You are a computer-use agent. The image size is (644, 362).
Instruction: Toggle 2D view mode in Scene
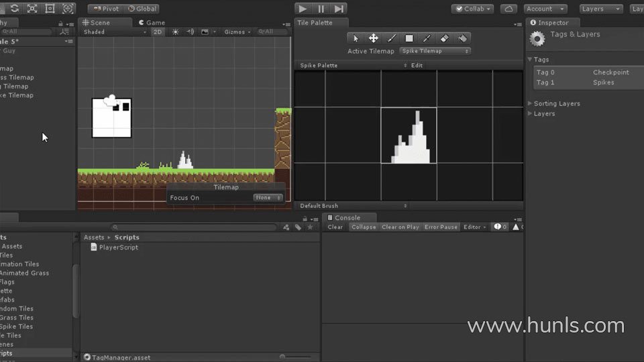pyautogui.click(x=157, y=32)
